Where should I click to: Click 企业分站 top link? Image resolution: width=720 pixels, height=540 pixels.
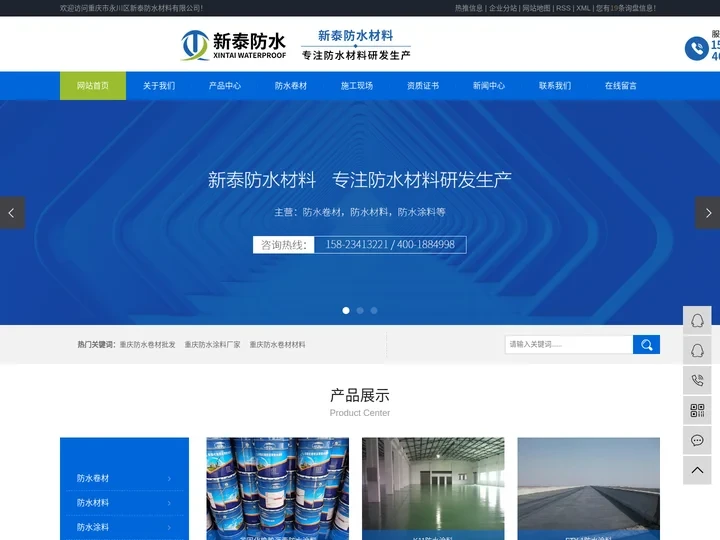pos(503,8)
